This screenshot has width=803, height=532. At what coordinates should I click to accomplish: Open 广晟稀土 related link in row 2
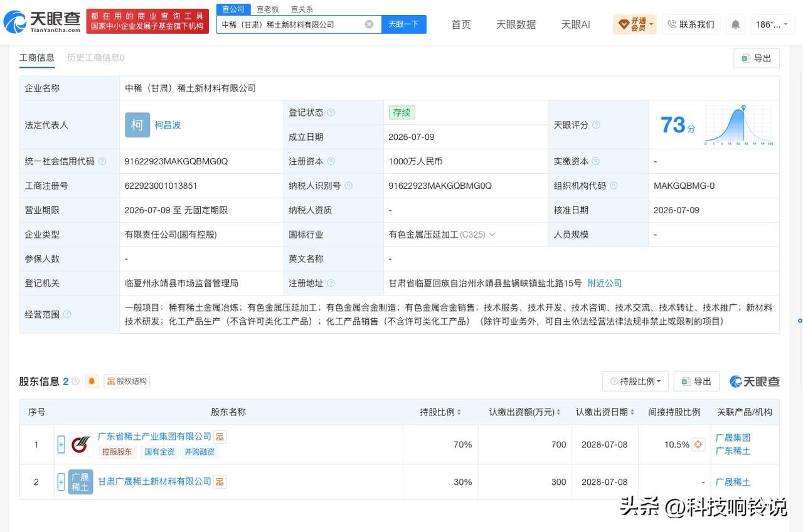coord(733,482)
